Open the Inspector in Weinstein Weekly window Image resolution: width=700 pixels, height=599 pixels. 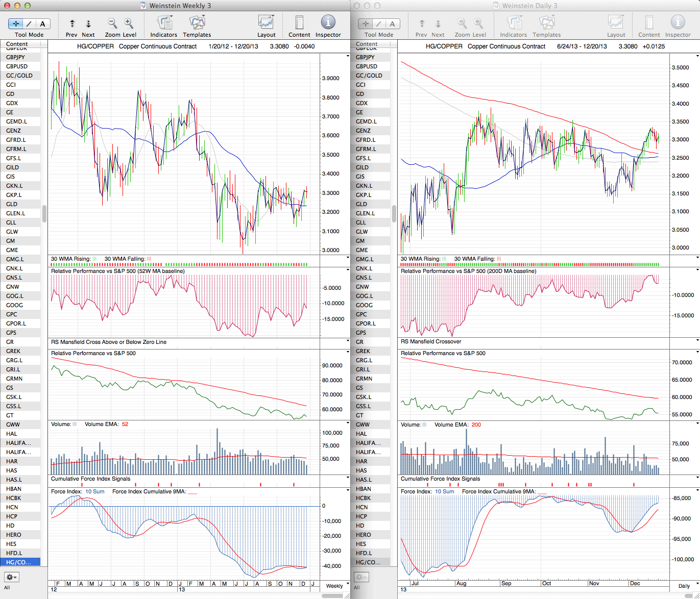pos(328,23)
